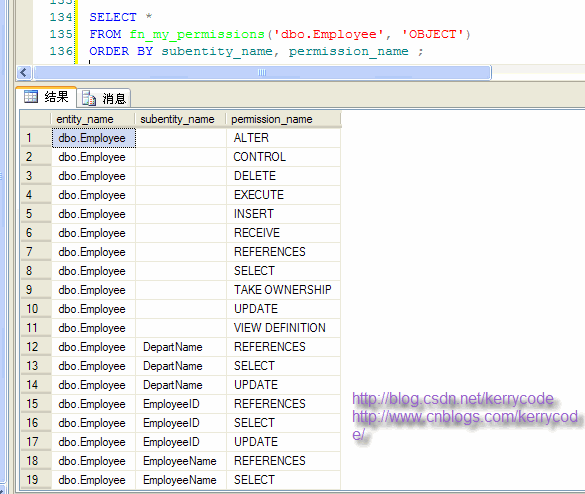Open the 消息 messages tab
The width and height of the screenshot is (585, 494).
tap(104, 98)
